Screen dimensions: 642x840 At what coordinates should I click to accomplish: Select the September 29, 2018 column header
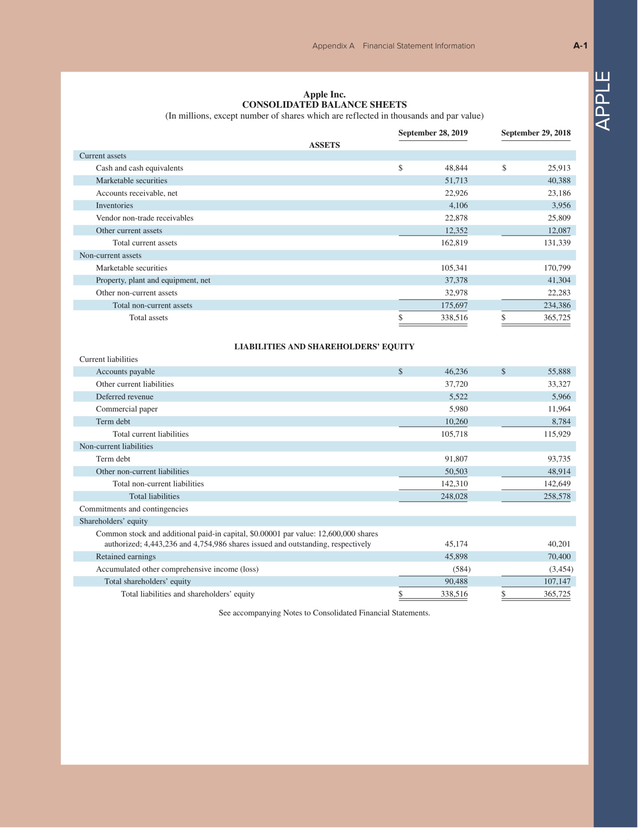[536, 133]
